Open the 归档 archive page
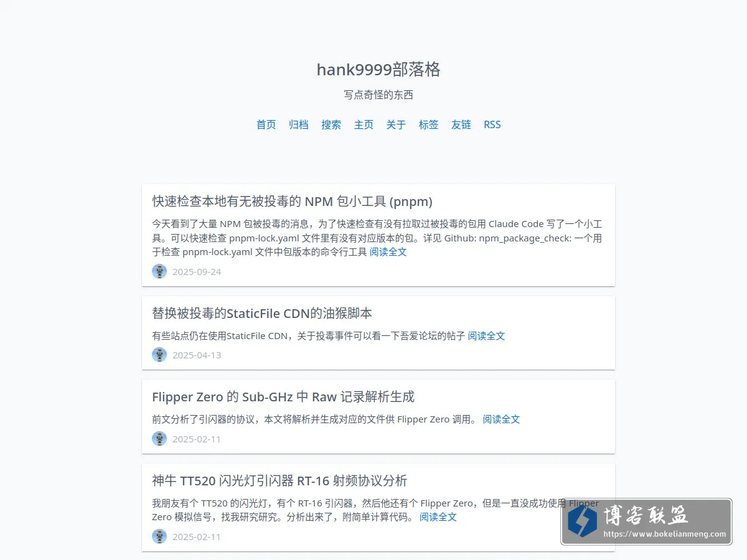Screen dimensions: 747x560 point(298,124)
